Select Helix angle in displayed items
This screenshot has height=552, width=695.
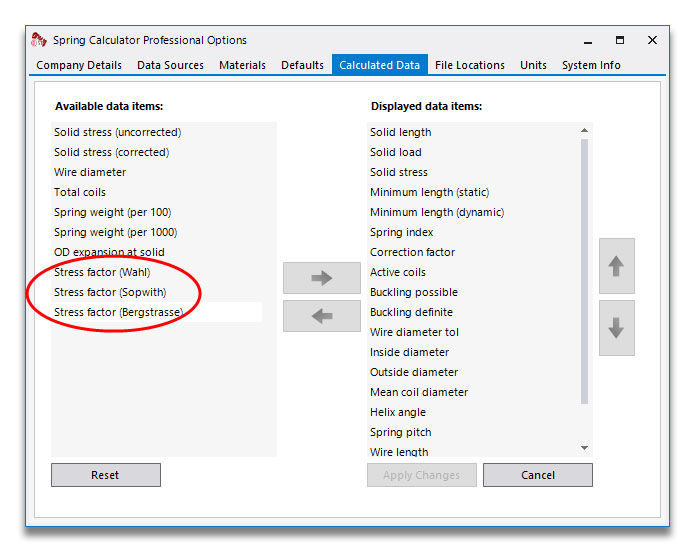pyautogui.click(x=398, y=412)
